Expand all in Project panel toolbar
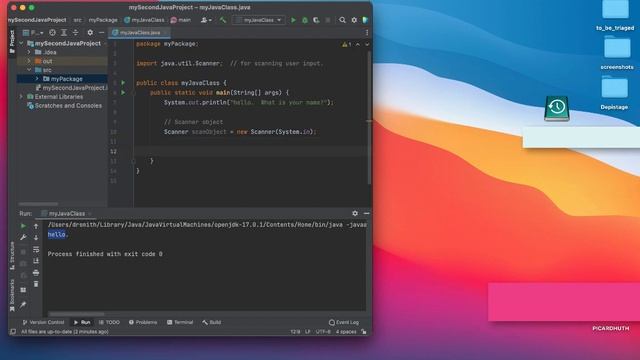Viewport: 640px width, 360px height. pyautogui.click(x=64, y=33)
